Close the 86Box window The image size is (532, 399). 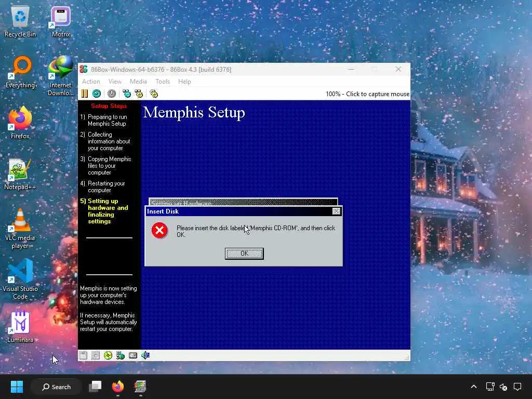398,69
